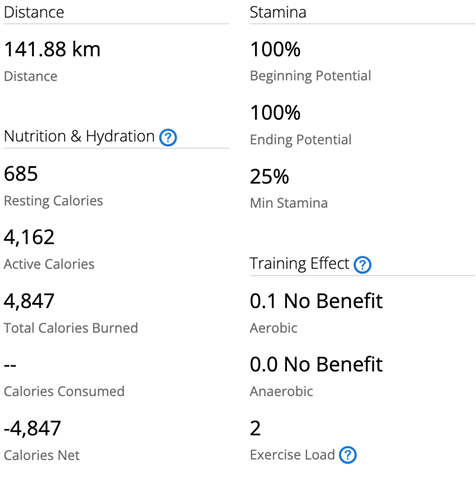Click the 0.1 No Benefit aerobic value
Image resolution: width=476 pixels, height=480 pixels.
coord(316,301)
